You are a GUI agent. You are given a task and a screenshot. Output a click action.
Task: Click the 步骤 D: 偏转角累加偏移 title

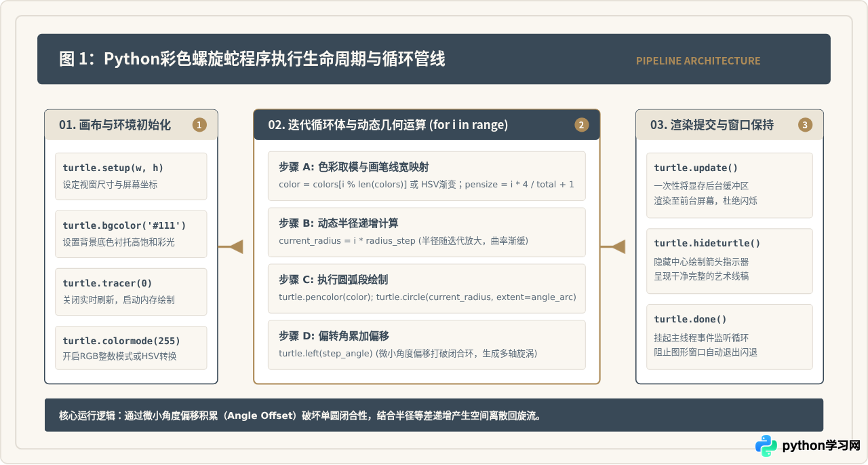(x=334, y=336)
